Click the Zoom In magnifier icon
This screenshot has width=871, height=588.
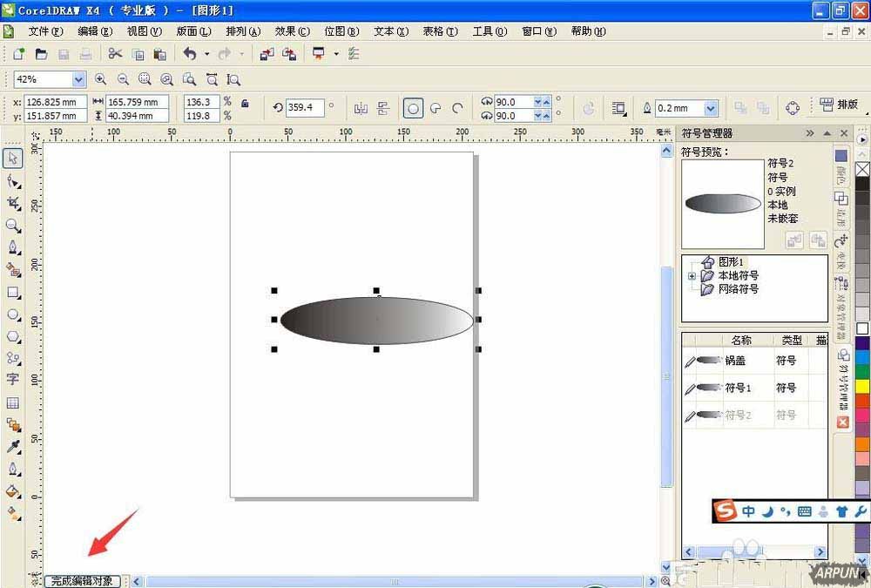click(x=101, y=79)
